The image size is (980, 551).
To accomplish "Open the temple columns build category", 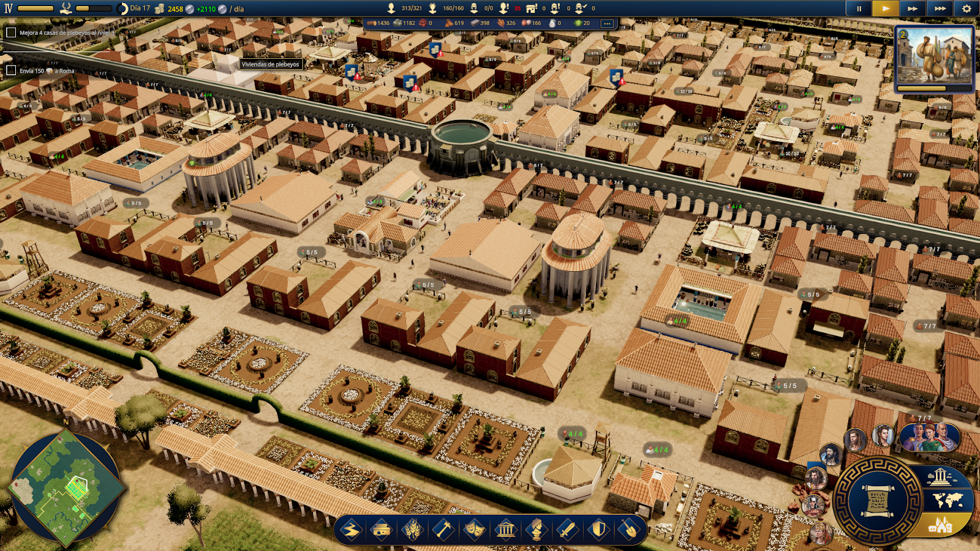I will pos(506,530).
